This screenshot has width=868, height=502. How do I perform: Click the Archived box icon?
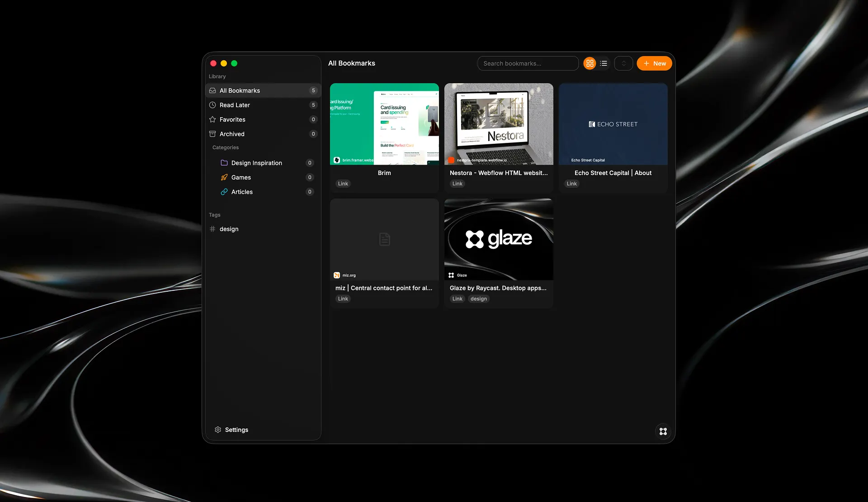212,134
